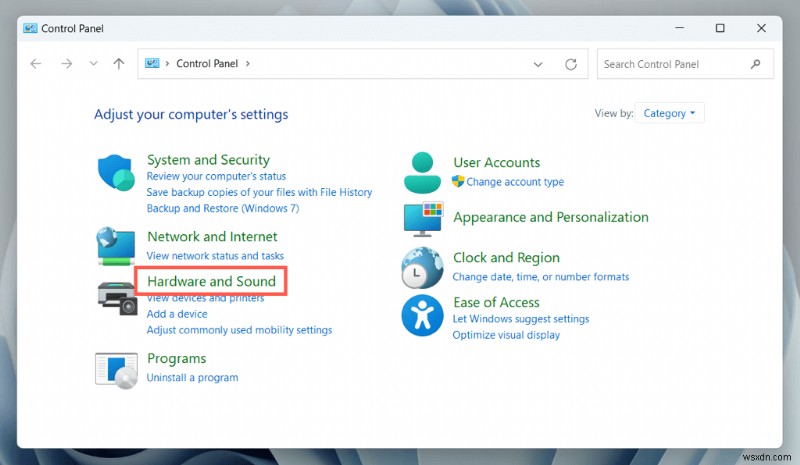This screenshot has width=800, height=465.
Task: Click the Control Panel icon in address bar
Action: [x=152, y=63]
